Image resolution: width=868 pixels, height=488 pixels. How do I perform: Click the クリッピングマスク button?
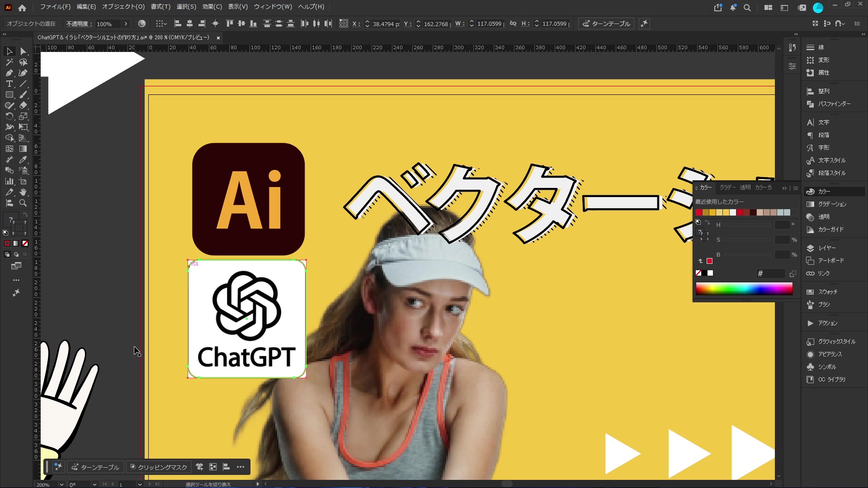158,467
